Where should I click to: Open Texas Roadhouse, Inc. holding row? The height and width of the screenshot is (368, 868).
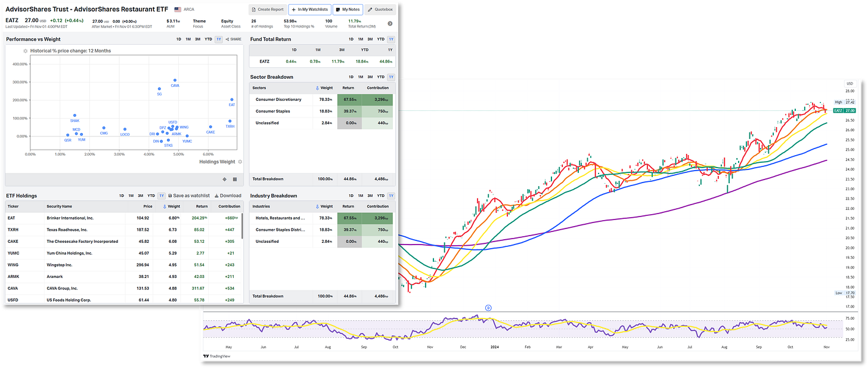tap(124, 230)
